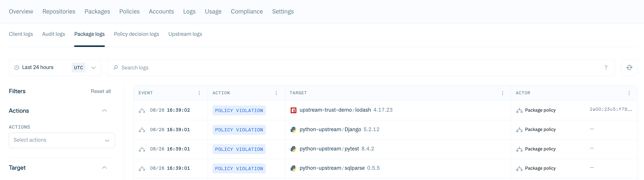This screenshot has height=180, width=644.
Task: Navigate to Policies page
Action: [129, 12]
